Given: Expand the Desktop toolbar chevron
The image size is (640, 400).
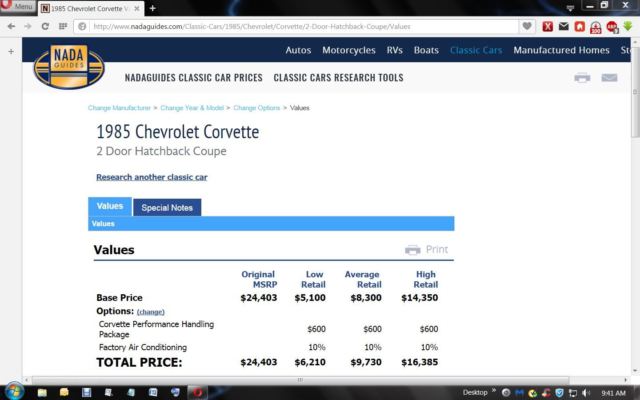Looking at the screenshot, I should 493,391.
